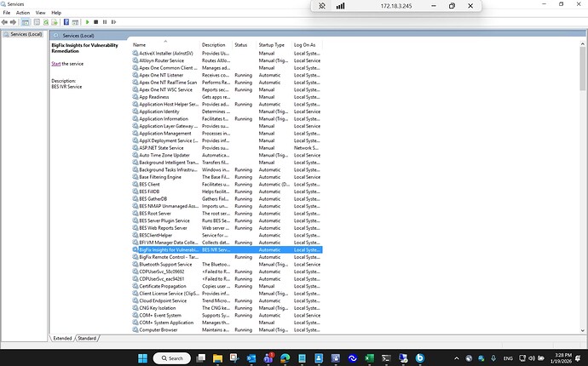This screenshot has width=588, height=366.
Task: Switch to the Standard tab
Action: pos(87,338)
